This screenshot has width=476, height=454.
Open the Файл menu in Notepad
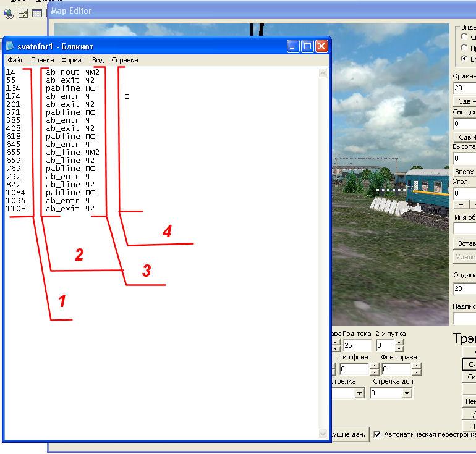tap(15, 60)
